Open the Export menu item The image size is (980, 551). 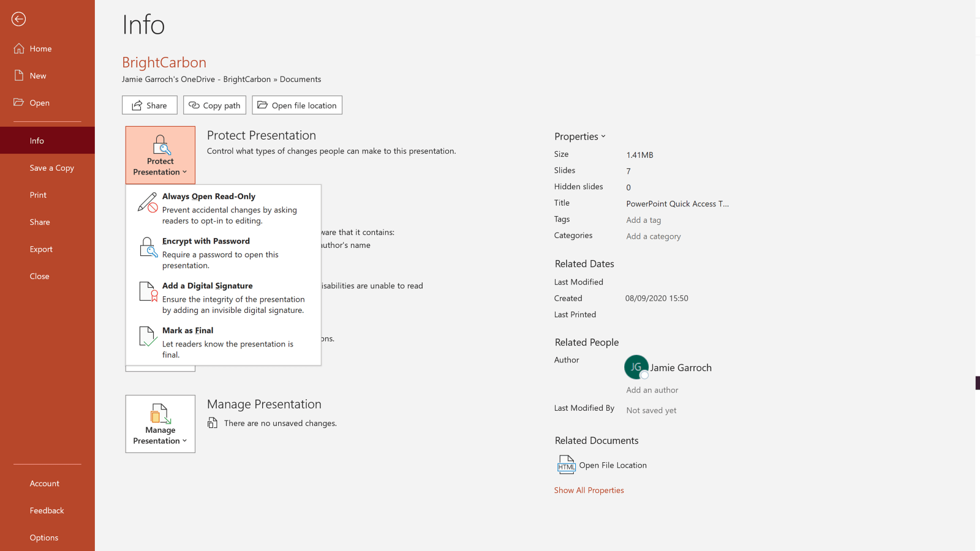tap(41, 249)
